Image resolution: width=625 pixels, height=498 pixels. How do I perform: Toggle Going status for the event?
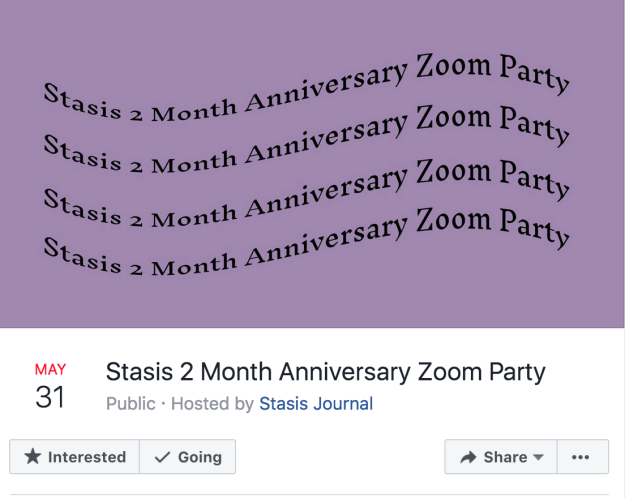click(x=188, y=457)
